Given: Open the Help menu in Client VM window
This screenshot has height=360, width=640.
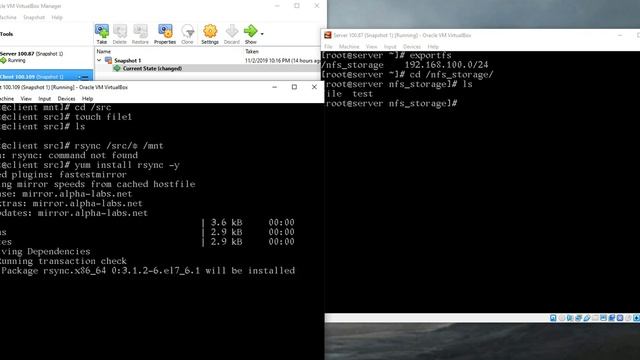Looking at the screenshot, I should click(x=87, y=99).
